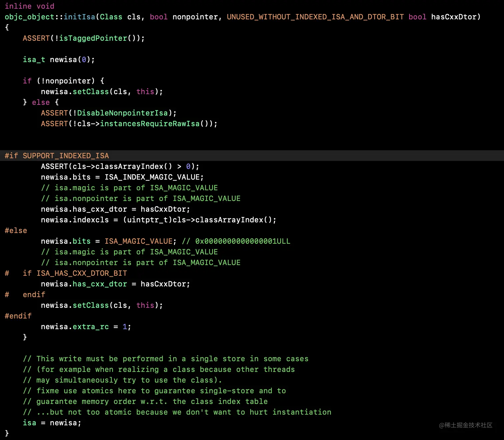Click the 'else' keyword
The width and height of the screenshot is (504, 440).
tap(41, 102)
